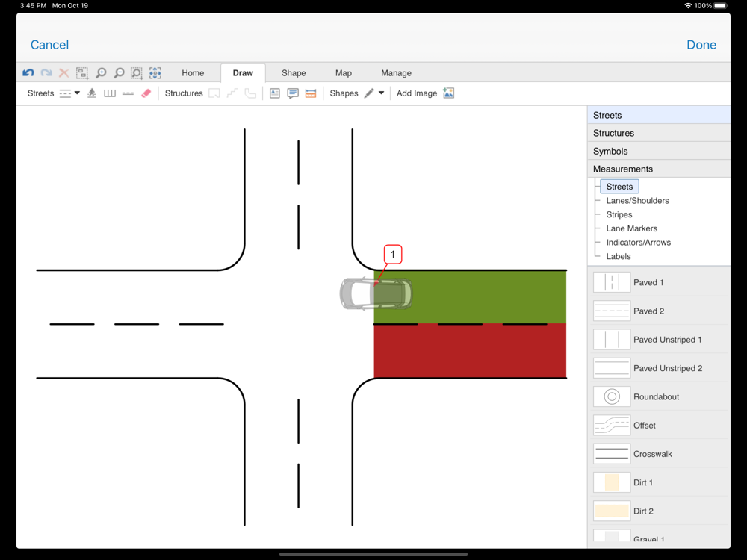Viewport: 747px width, 560px height.
Task: Click the Shapes toolbar label
Action: [344, 93]
